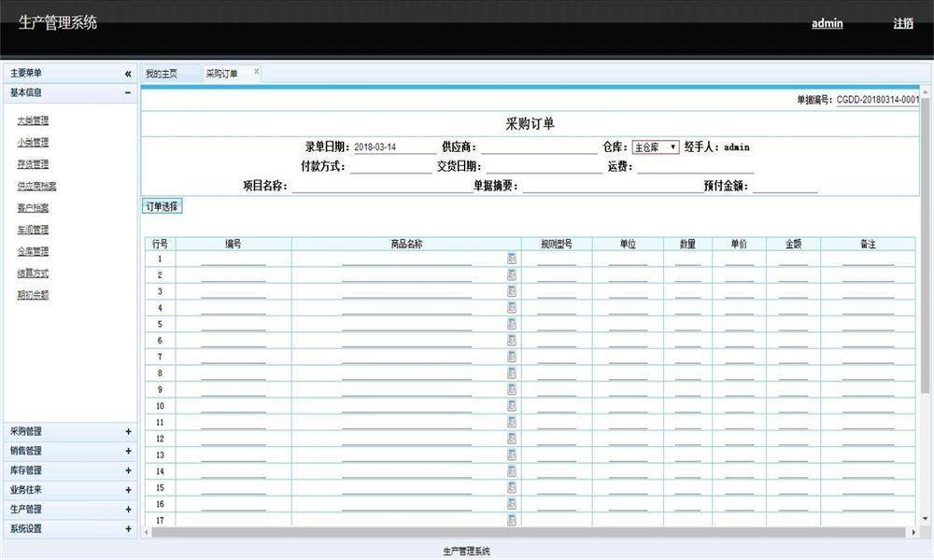Click the 备注 cell in row 5
The height and width of the screenshot is (560, 934).
(x=868, y=324)
